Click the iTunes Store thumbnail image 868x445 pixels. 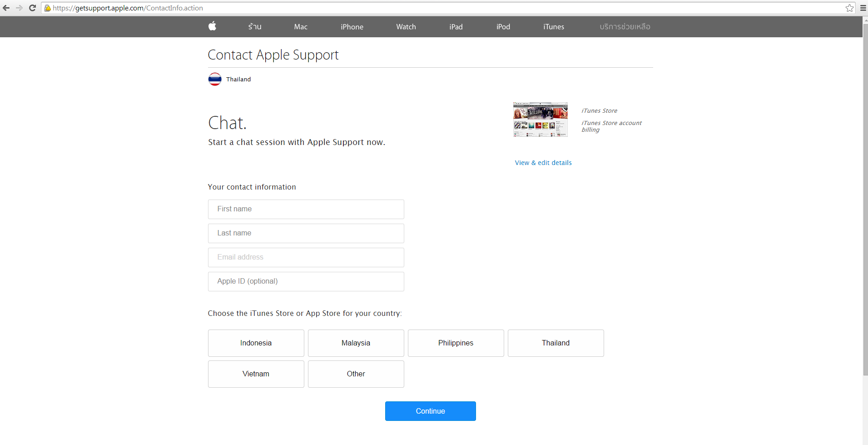(x=541, y=120)
